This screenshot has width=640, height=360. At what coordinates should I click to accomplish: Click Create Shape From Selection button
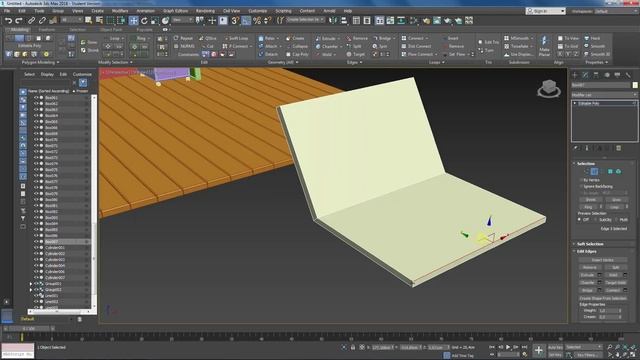coord(603,298)
